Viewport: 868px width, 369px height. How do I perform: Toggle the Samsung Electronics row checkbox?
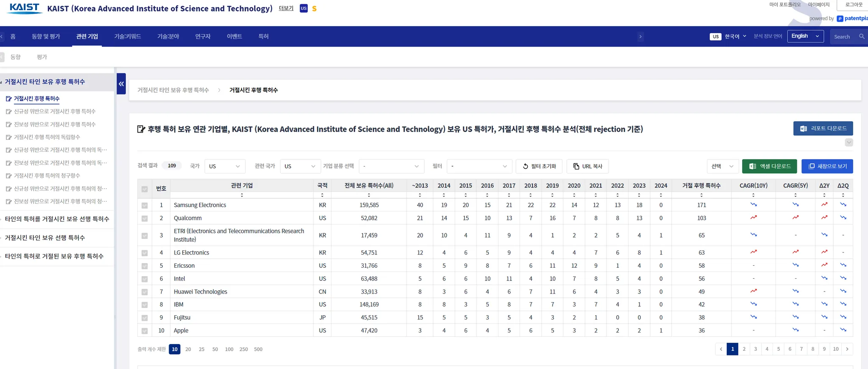(145, 205)
